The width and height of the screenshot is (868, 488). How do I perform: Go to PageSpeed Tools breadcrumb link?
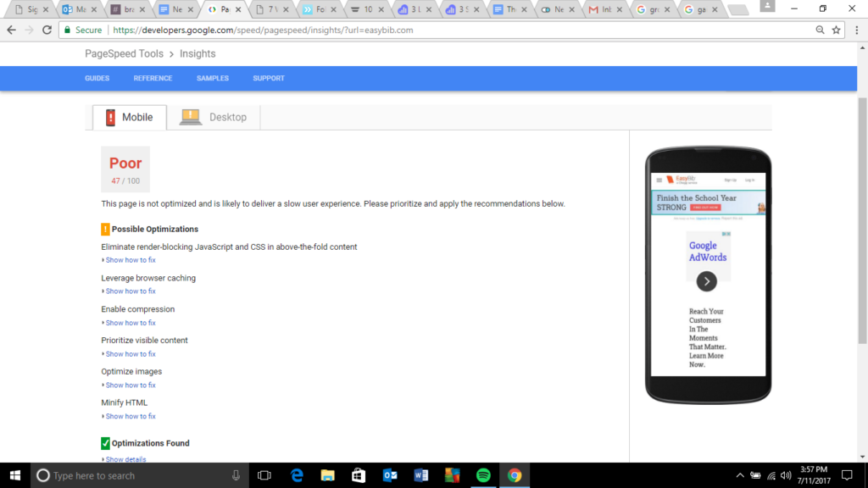(x=124, y=53)
